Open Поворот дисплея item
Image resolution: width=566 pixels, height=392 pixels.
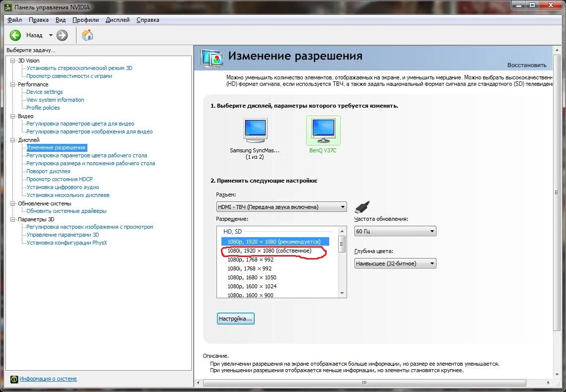pyautogui.click(x=48, y=171)
